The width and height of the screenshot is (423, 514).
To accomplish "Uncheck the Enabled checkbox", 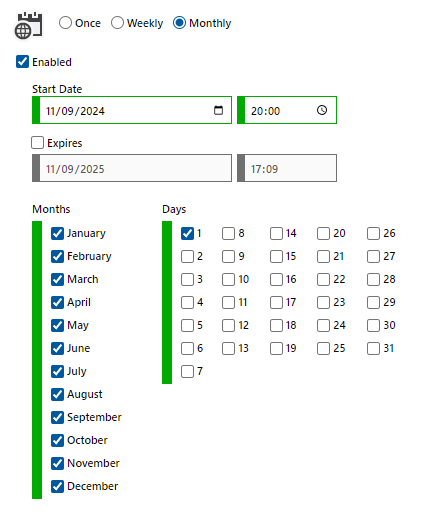I will (22, 62).
